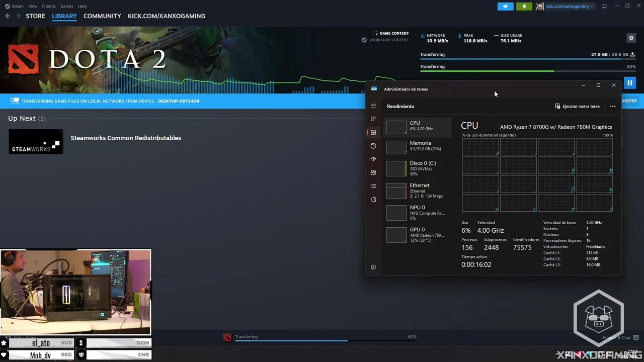The height and width of the screenshot is (362, 644).
Task: Open Startup apps icon in Task Manager
Action: [x=373, y=159]
